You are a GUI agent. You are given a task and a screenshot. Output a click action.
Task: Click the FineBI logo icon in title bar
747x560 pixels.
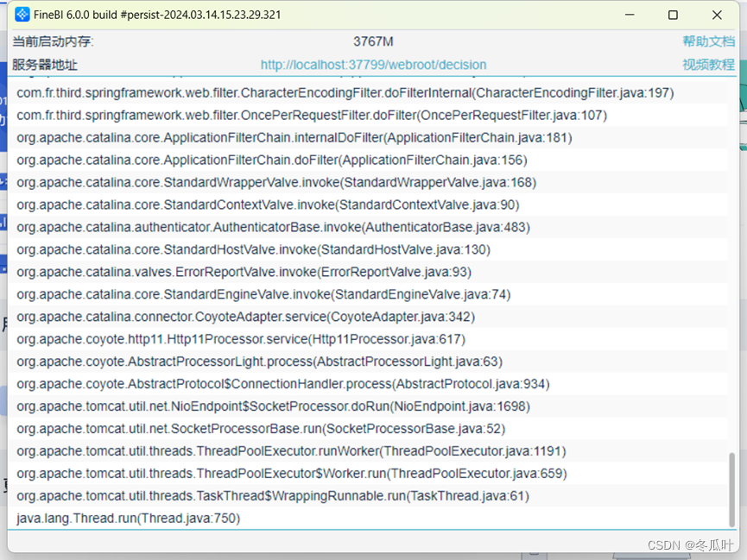[22, 15]
